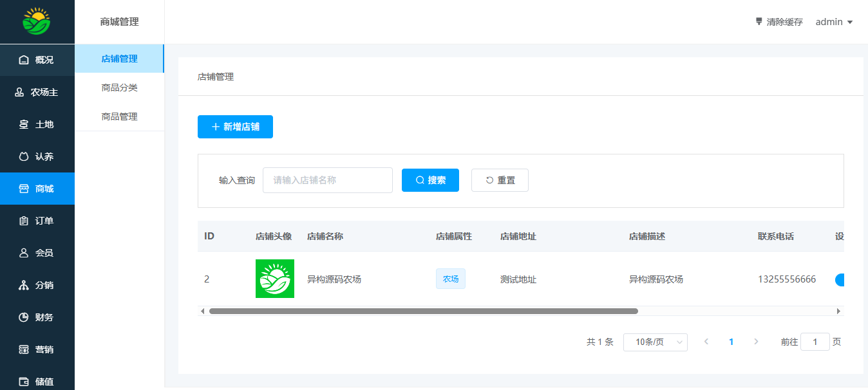Screen dimensions: 868x390
Task: Open the 10条/页 page size dropdown
Action: click(655, 342)
